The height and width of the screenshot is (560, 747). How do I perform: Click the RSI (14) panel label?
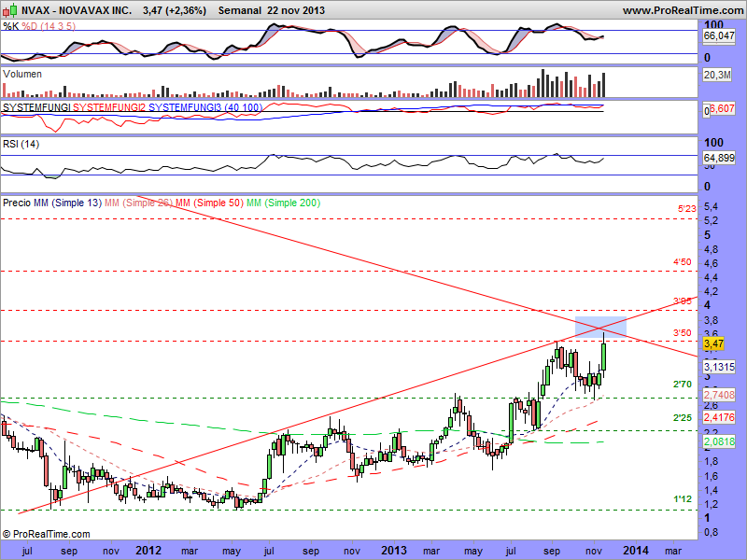click(x=21, y=144)
